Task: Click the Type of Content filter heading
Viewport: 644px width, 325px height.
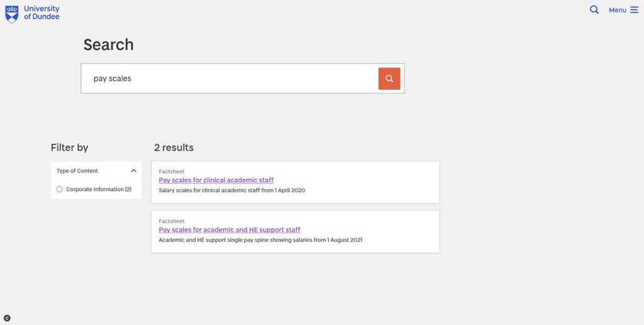Action: point(77,171)
